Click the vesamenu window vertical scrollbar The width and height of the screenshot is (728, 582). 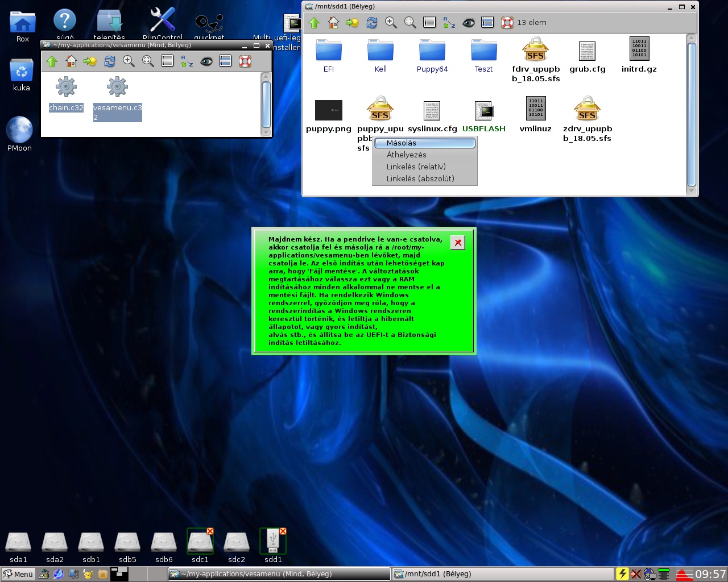point(266,104)
